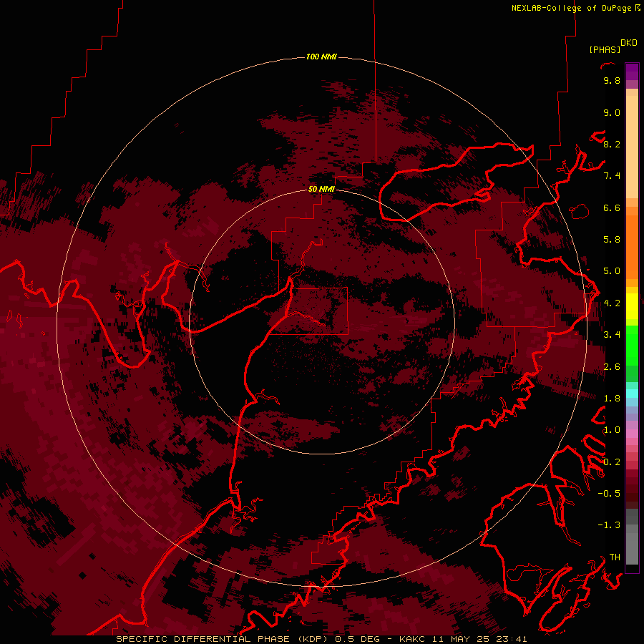Select the 5.8 scale value
644x644 pixels.
click(x=612, y=240)
